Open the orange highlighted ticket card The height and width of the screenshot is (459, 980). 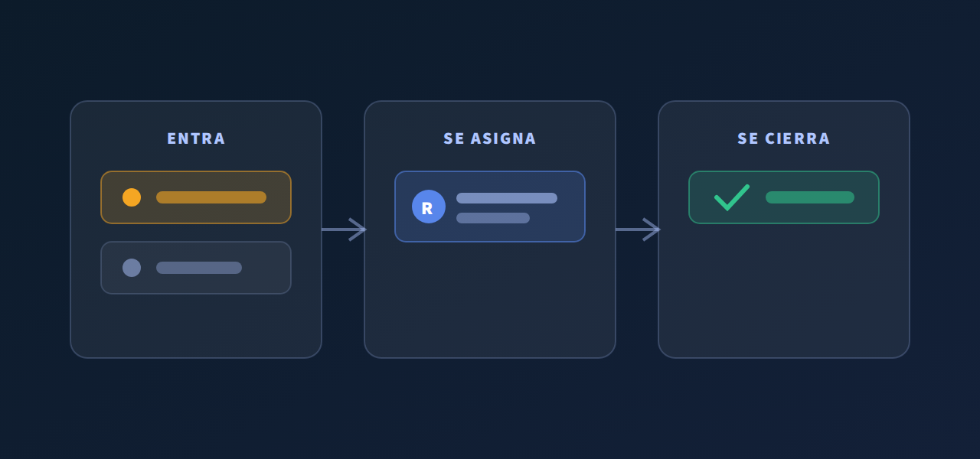[196, 197]
